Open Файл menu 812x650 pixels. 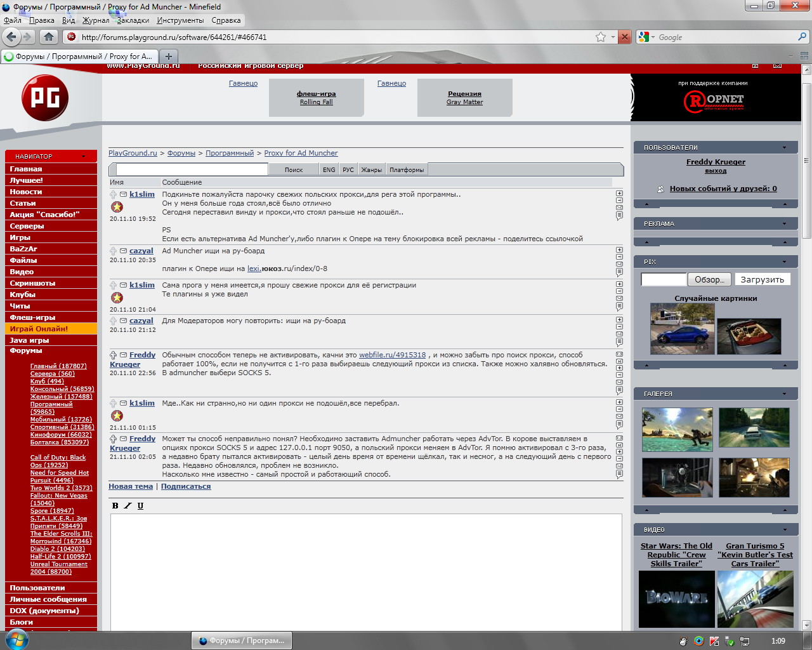[x=13, y=20]
